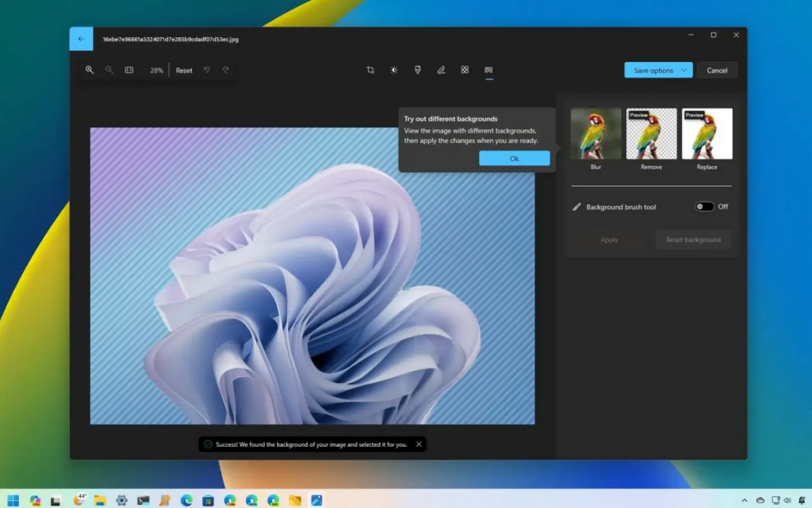812x508 pixels.
Task: Open the weather widget showing 44°
Action: click(x=79, y=499)
